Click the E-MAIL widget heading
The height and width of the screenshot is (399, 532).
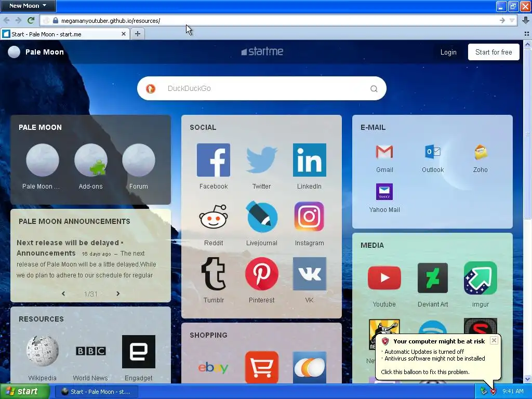click(373, 128)
